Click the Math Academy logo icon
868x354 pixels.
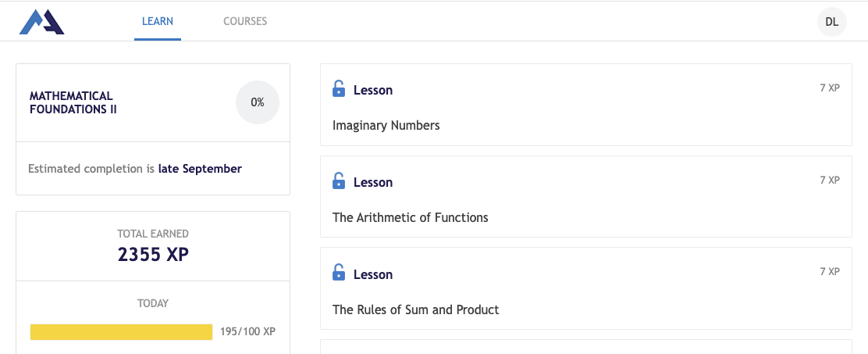click(x=41, y=22)
